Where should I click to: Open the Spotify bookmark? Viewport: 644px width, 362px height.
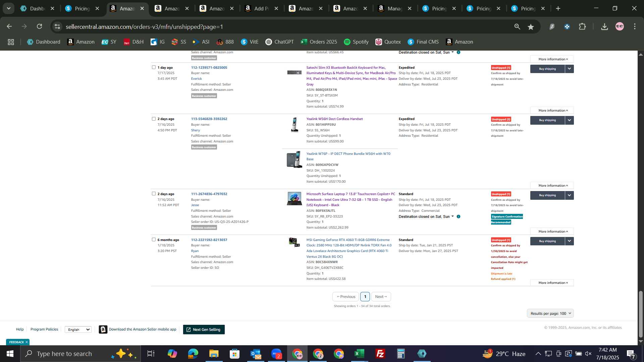[356, 42]
